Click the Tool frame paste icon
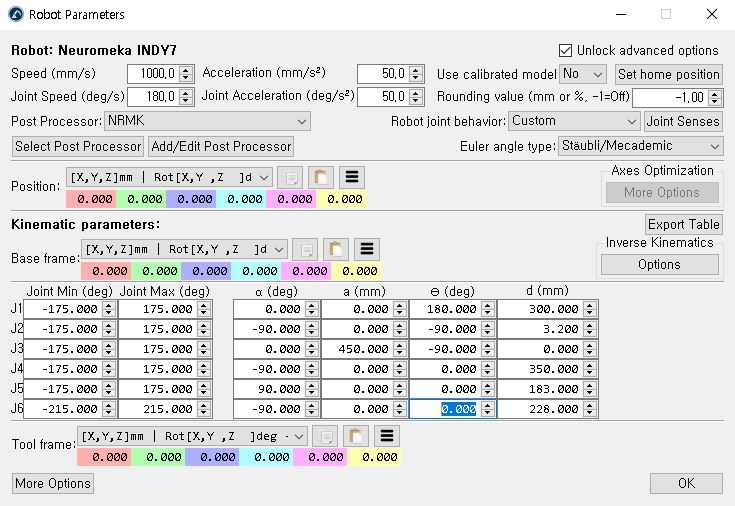735x506 pixels. (355, 436)
